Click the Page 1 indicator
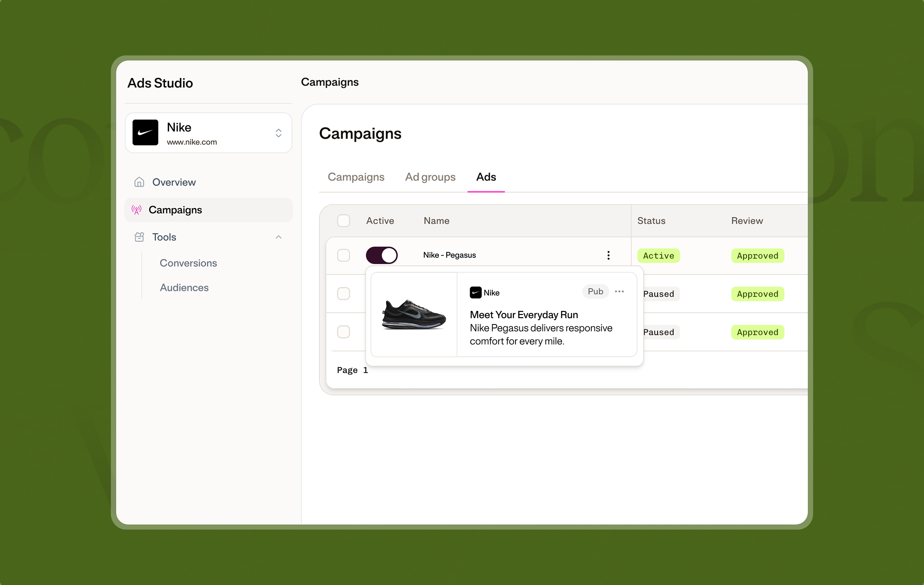 [x=352, y=370]
